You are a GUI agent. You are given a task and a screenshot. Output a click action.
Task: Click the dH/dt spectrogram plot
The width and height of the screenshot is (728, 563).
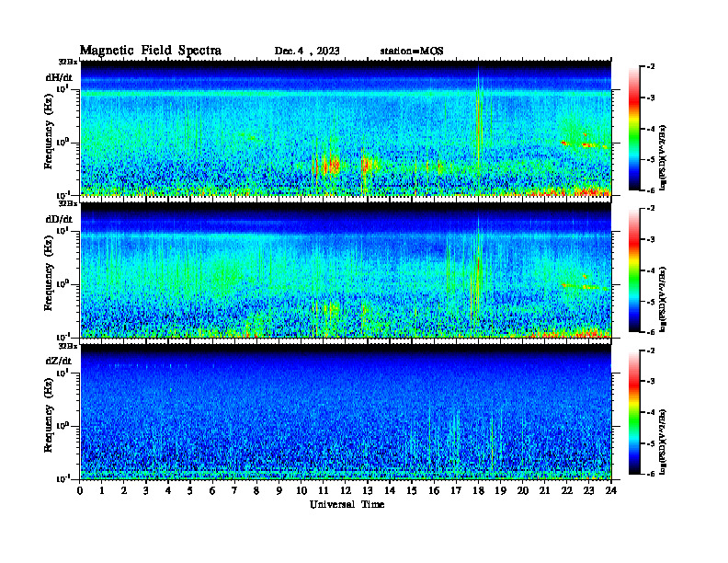pos(346,128)
